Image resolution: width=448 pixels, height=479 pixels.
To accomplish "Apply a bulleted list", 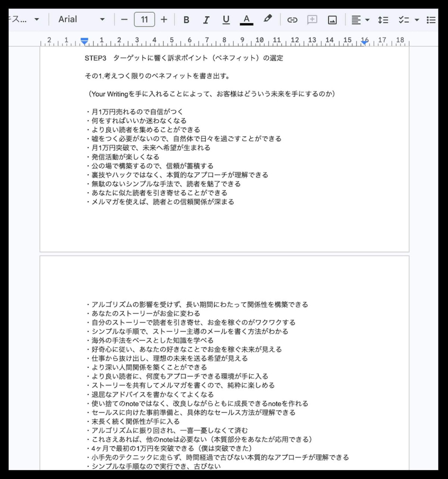I will [x=431, y=19].
